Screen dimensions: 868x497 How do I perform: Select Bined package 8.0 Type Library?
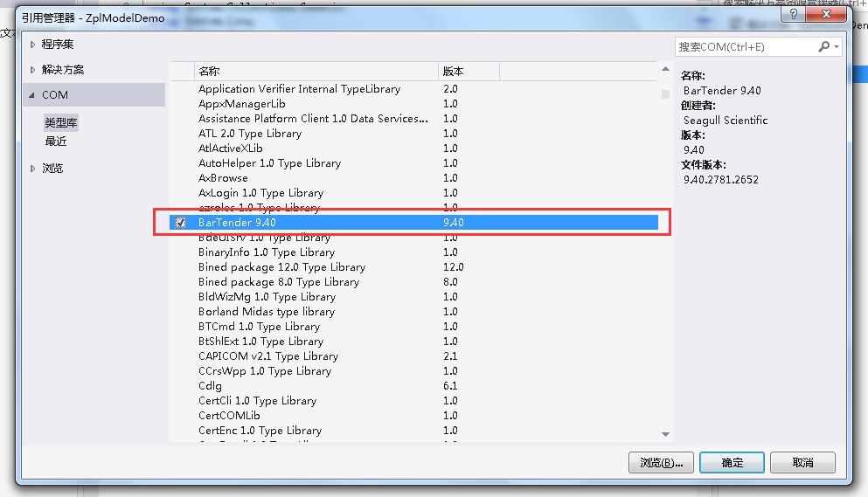413,282
